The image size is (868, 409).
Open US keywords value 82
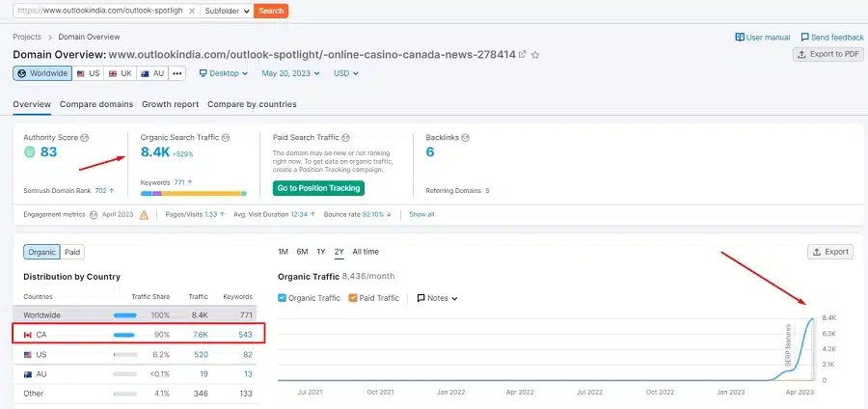(x=248, y=354)
